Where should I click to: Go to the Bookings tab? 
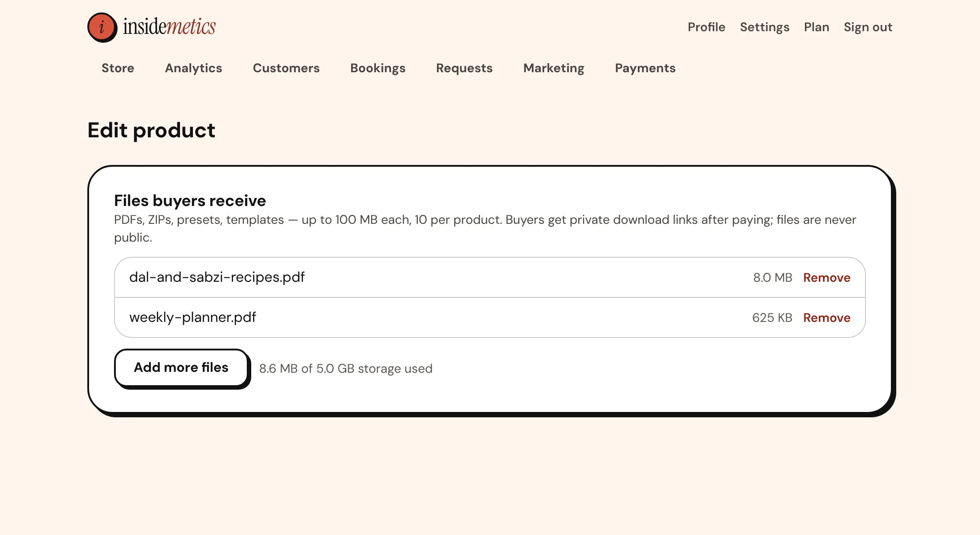coord(378,68)
